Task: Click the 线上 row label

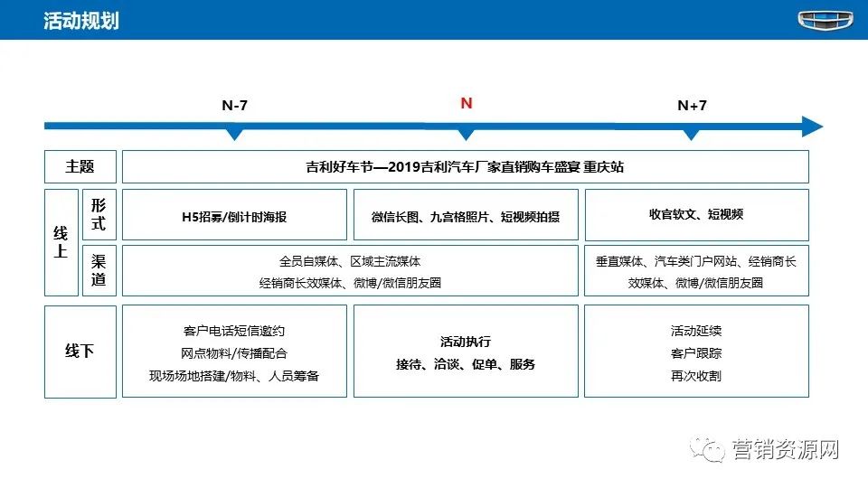Action: tap(61, 242)
